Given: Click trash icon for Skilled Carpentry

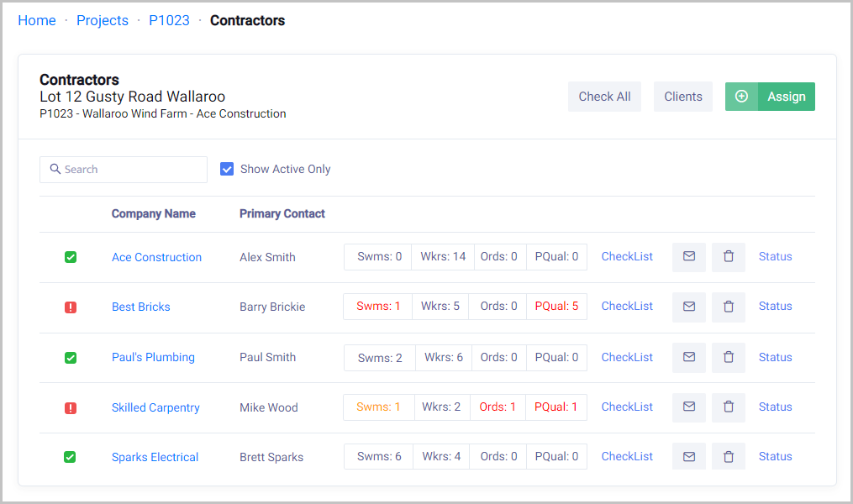Looking at the screenshot, I should [x=729, y=407].
